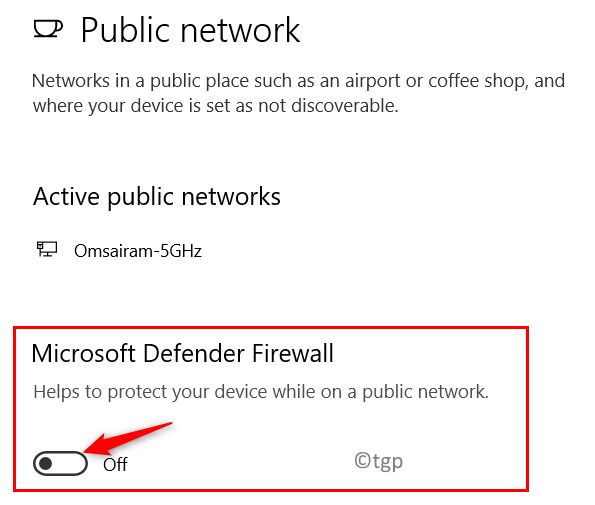The image size is (595, 505).
Task: Click the Off label beside the toggle
Action: pos(115,464)
